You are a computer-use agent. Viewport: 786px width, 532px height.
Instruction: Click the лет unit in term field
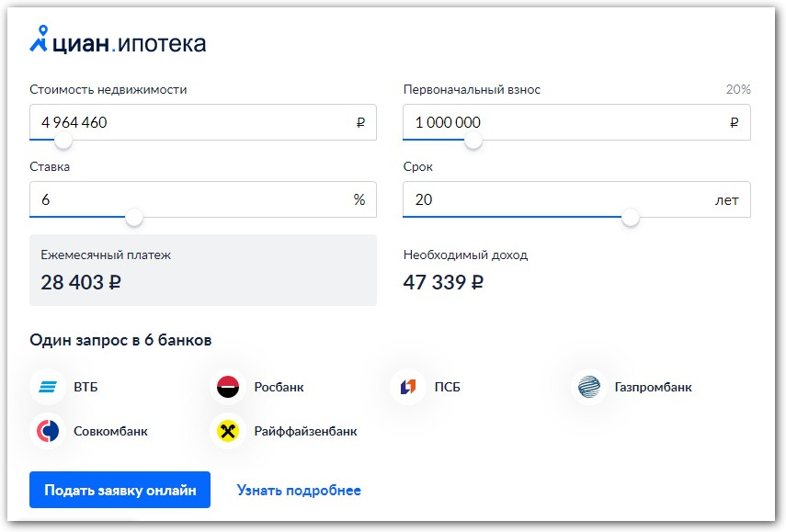point(727,200)
